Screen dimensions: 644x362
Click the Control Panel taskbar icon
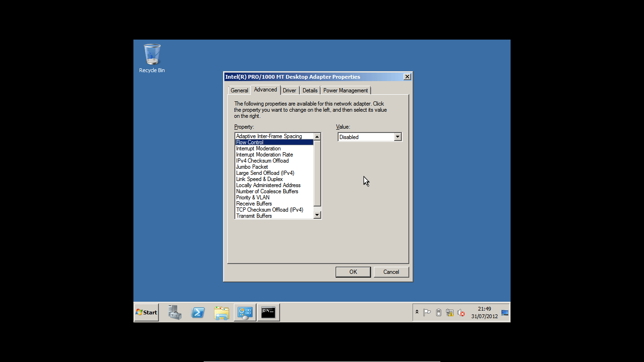tap(245, 313)
